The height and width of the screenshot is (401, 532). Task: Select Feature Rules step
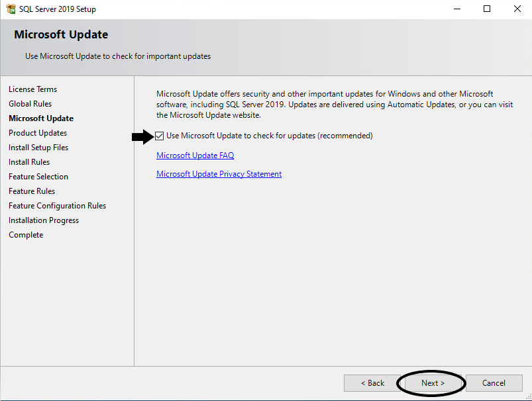[x=32, y=191]
